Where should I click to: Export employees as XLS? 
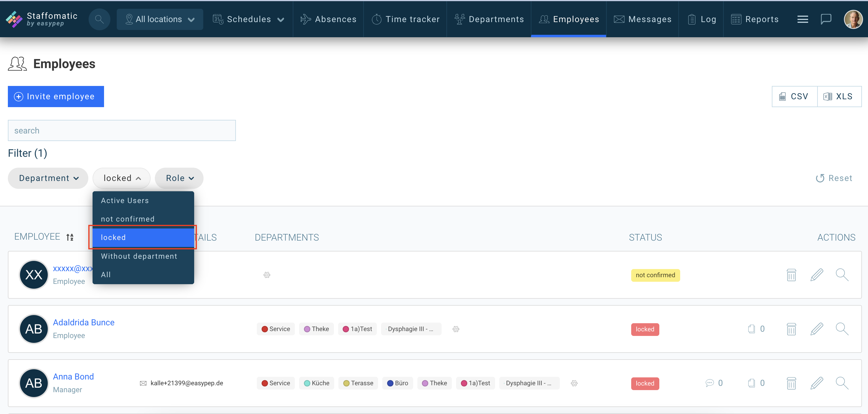pyautogui.click(x=839, y=97)
